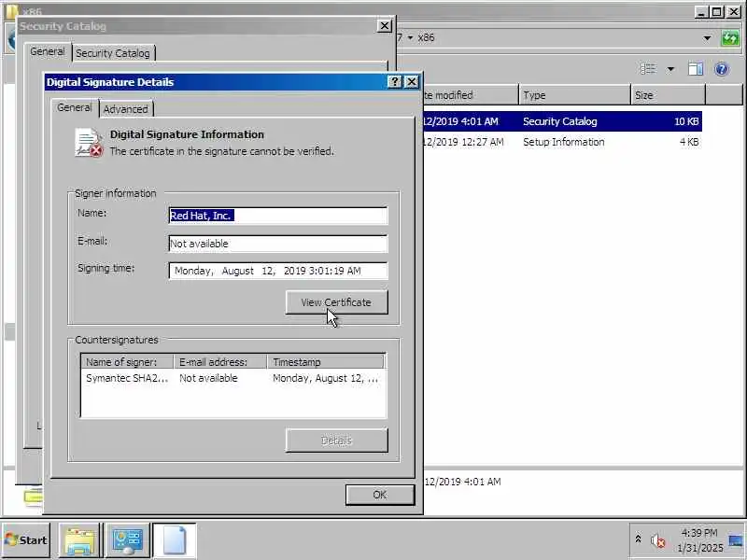This screenshot has width=747, height=560.
Task: Open the Security Catalog tab in background dialog
Action: coord(113,53)
